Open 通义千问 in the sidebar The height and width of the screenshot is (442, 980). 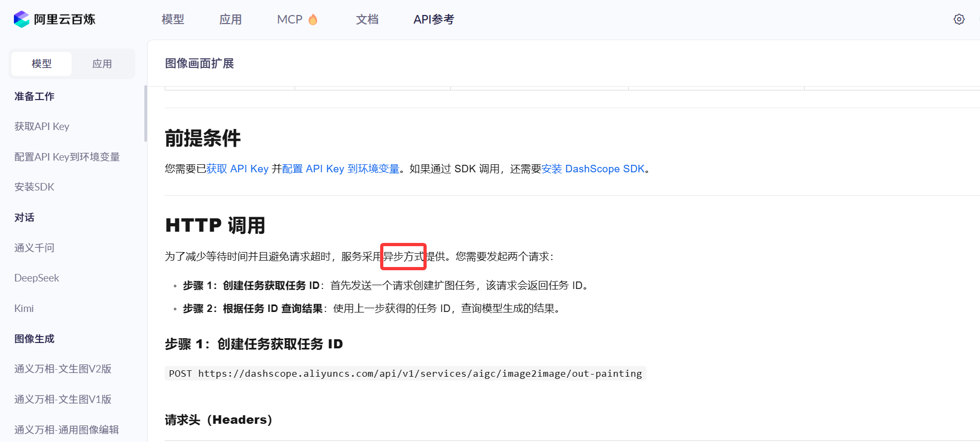point(34,248)
